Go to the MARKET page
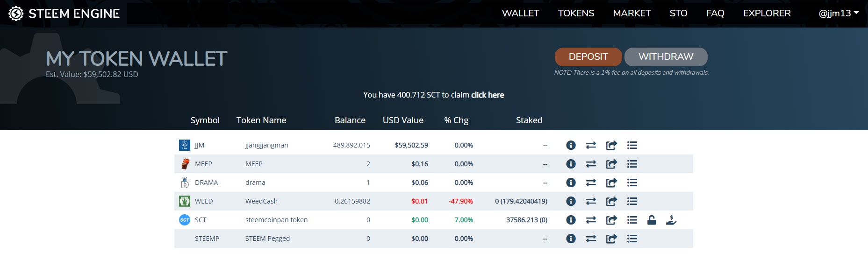 631,13
